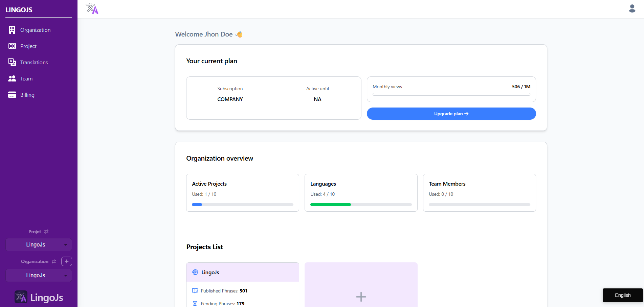This screenshot has width=644, height=307.
Task: Click the Upgrade plan button
Action: [x=451, y=114]
